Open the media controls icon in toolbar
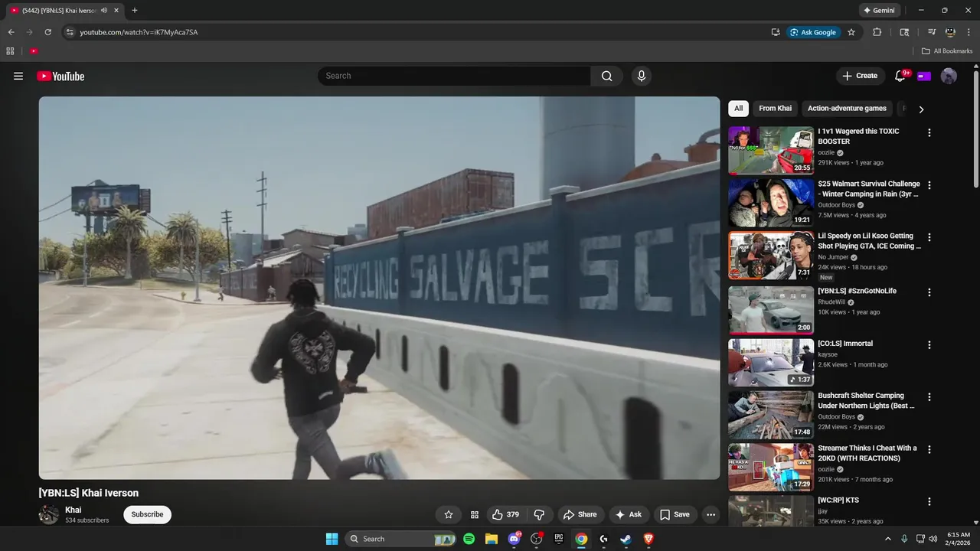The height and width of the screenshot is (551, 980). pos(932,32)
